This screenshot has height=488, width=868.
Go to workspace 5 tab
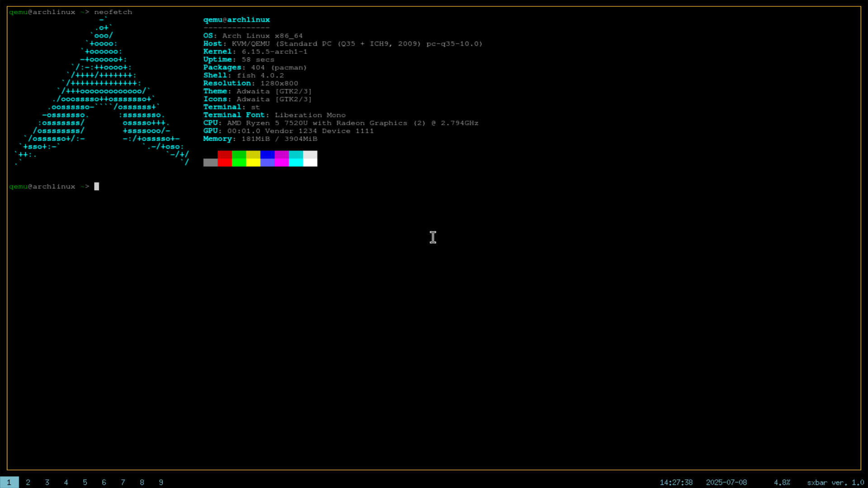[x=85, y=482]
